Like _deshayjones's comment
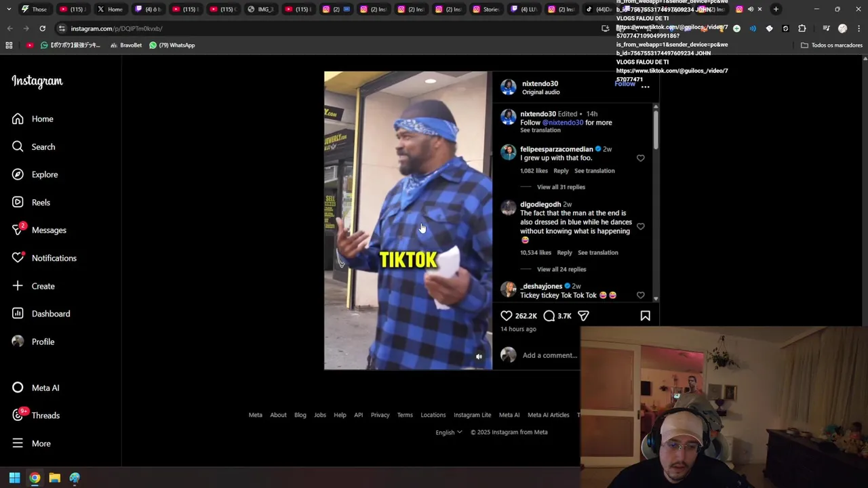Viewport: 868px width, 488px height. point(640,295)
